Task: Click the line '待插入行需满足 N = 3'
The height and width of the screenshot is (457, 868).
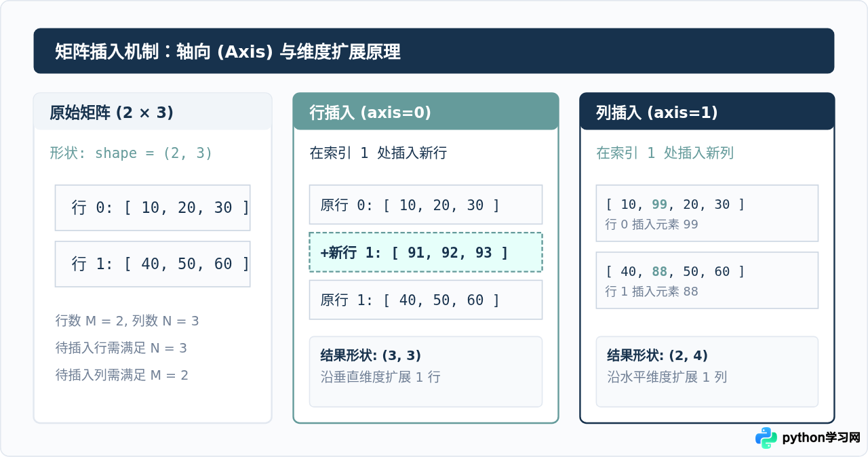Action: (121, 348)
